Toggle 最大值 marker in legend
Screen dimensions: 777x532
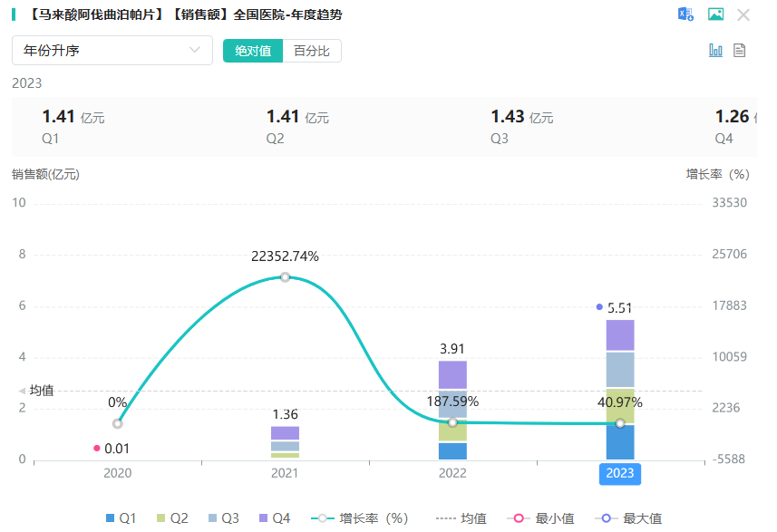[628, 518]
